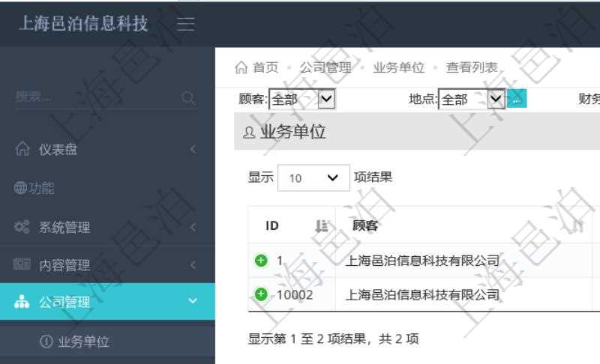Expand the 系统管理 menu chevron
This screenshot has height=364, width=600.
click(193, 227)
